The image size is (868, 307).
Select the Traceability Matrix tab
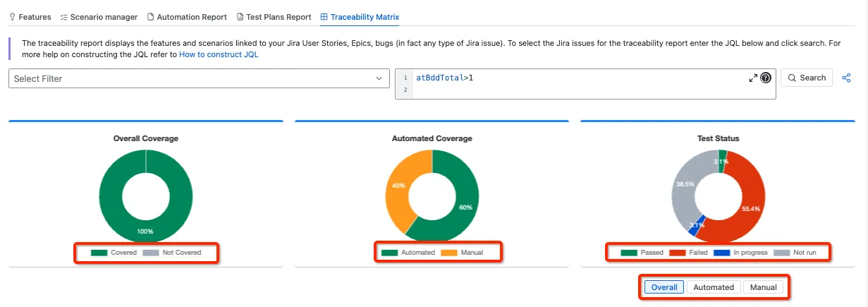tap(360, 16)
